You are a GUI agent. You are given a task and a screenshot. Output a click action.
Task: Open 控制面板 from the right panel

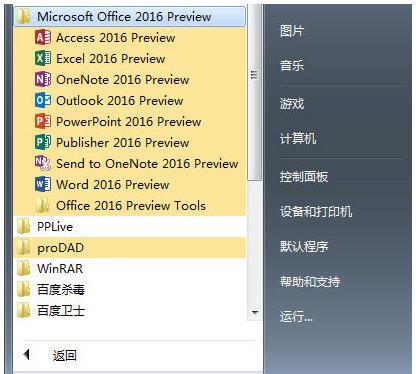(304, 177)
